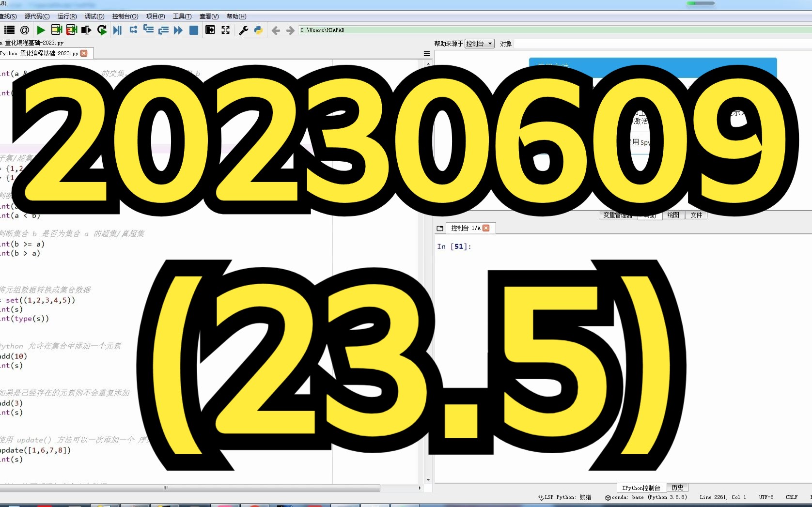Image resolution: width=812 pixels, height=507 pixels.
Task: Run current cell icon
Action: [x=56, y=30]
